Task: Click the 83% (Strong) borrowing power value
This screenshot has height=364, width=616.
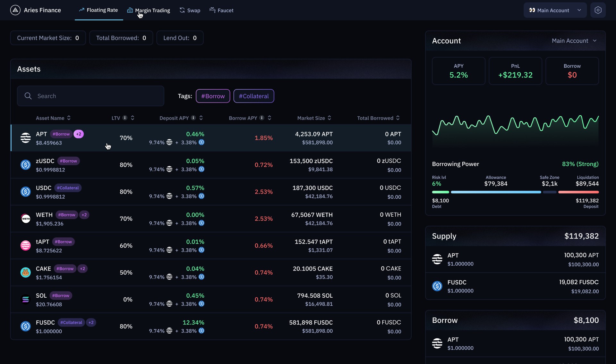Action: coord(580,164)
